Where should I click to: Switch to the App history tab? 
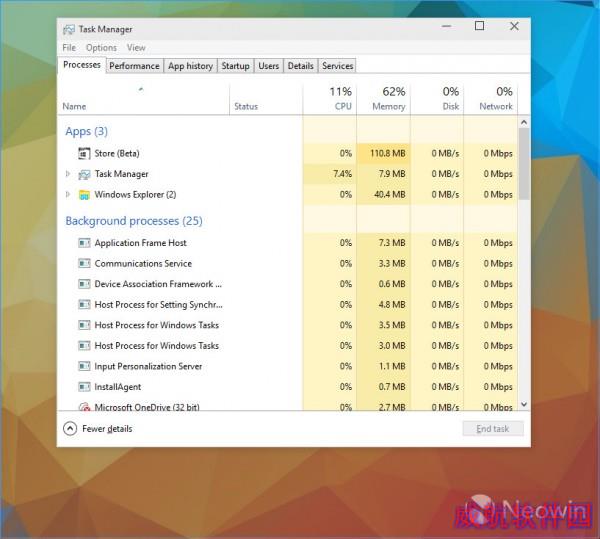[x=190, y=66]
